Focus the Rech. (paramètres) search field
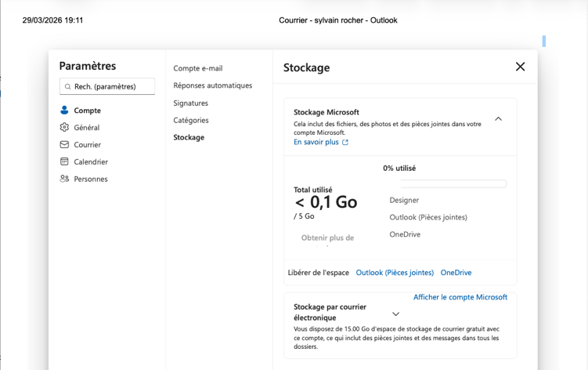Image resolution: width=588 pixels, height=370 pixels. tap(107, 86)
